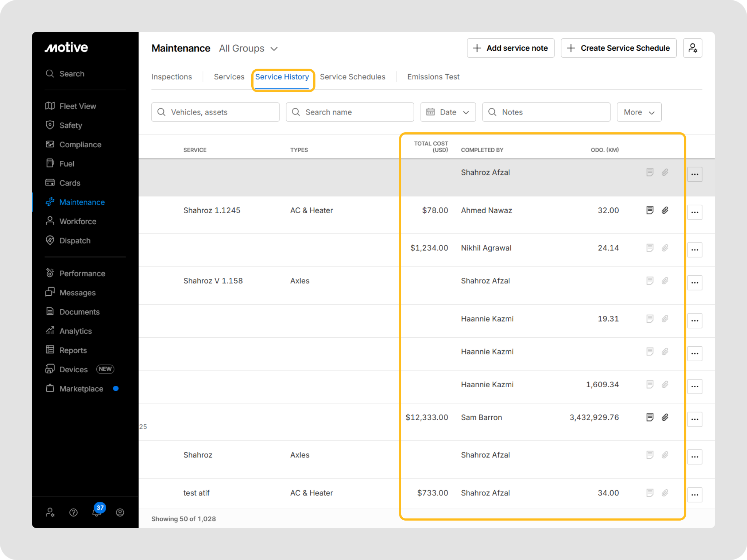747x560 pixels.
Task: Open Marketplace in the sidebar
Action: [81, 389]
